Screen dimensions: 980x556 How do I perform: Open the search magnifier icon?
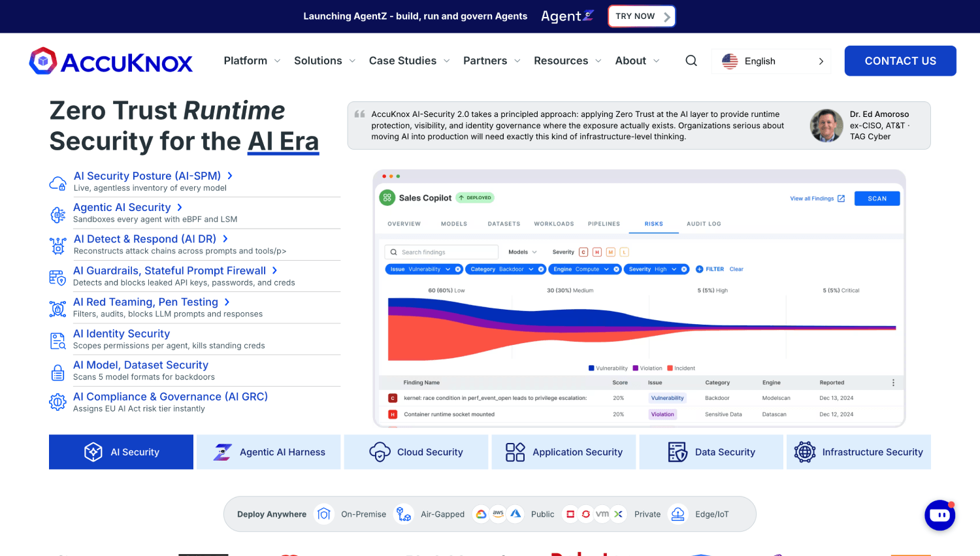pos(691,61)
